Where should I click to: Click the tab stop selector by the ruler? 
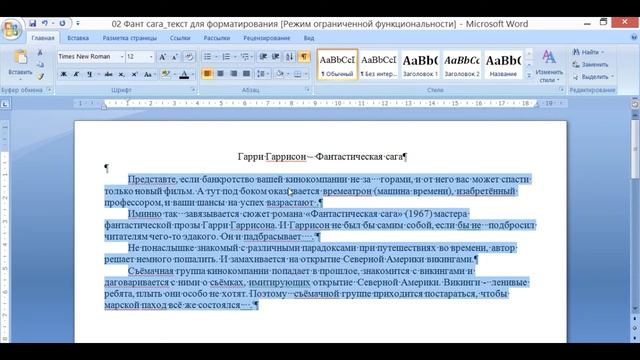coord(5,104)
